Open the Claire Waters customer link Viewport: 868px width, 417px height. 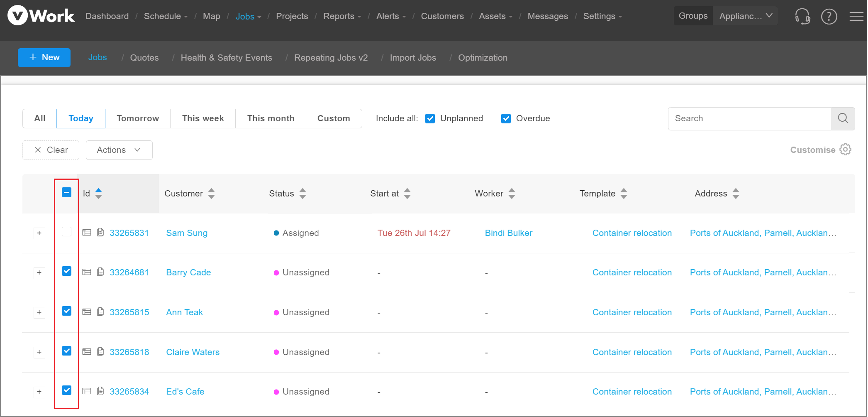point(193,352)
